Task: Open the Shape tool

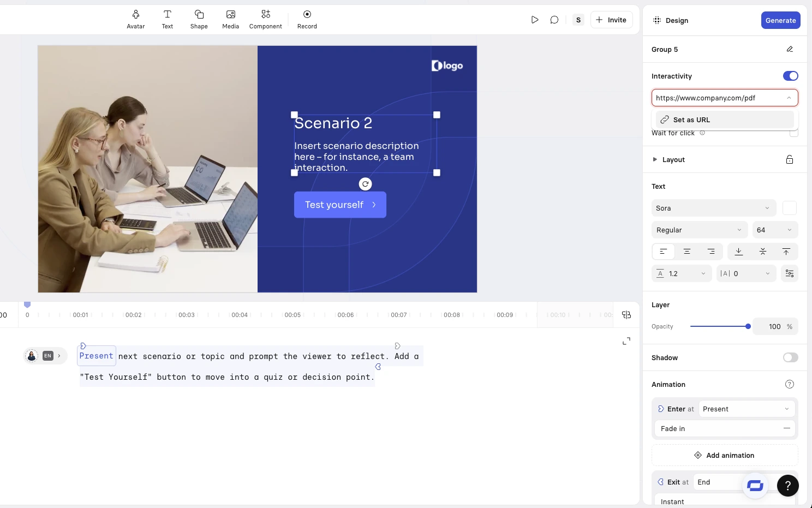Action: pos(199,20)
